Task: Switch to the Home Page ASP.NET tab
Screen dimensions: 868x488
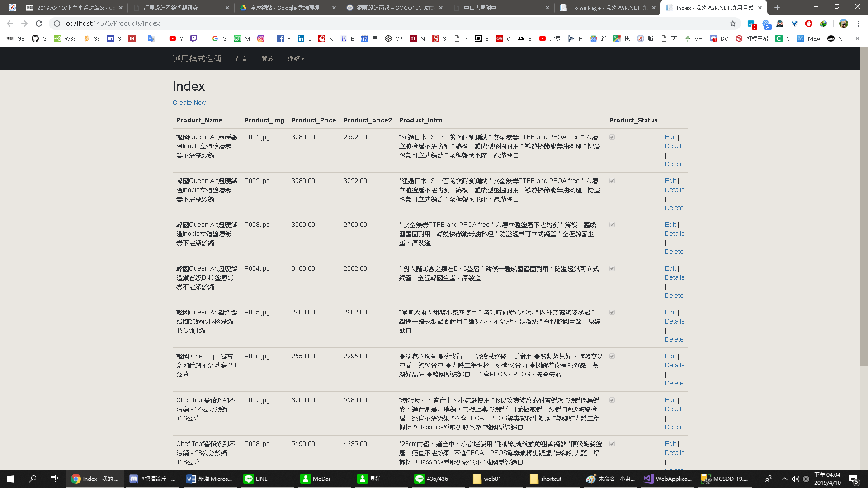Action: (x=608, y=8)
